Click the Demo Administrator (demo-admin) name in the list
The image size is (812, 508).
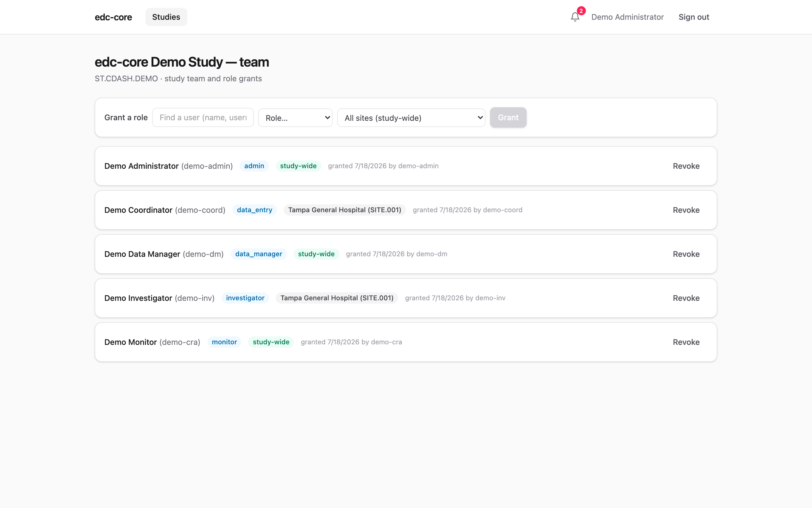click(168, 166)
